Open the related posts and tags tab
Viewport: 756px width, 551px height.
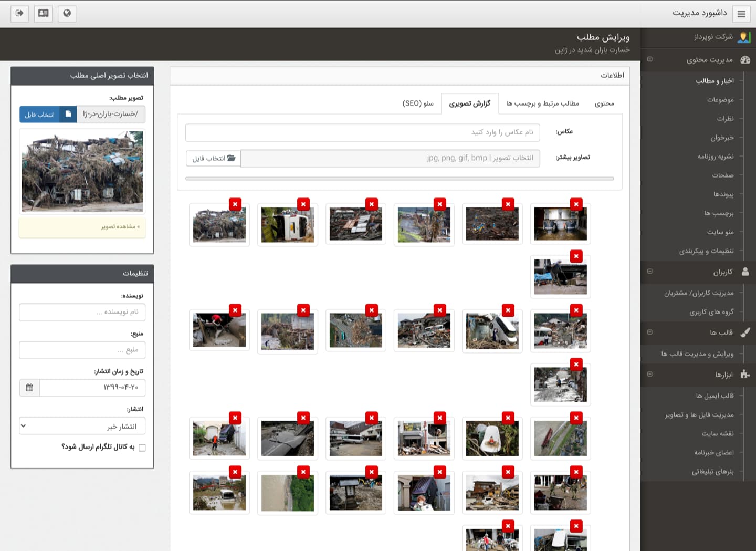[x=542, y=103]
